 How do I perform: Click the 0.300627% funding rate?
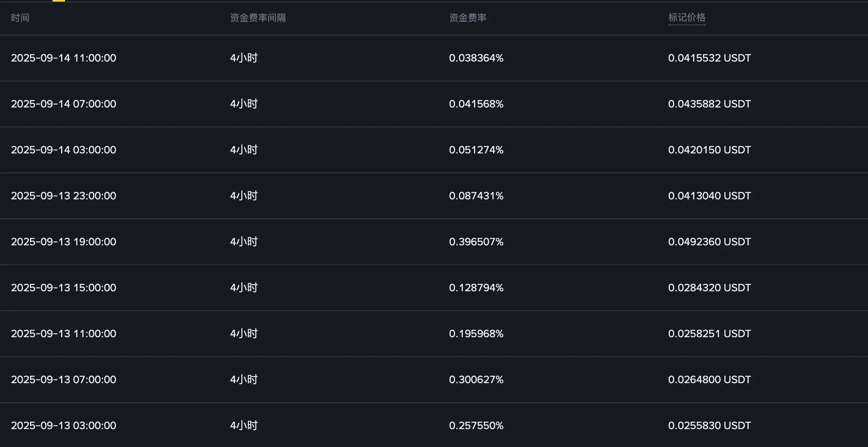coord(476,380)
